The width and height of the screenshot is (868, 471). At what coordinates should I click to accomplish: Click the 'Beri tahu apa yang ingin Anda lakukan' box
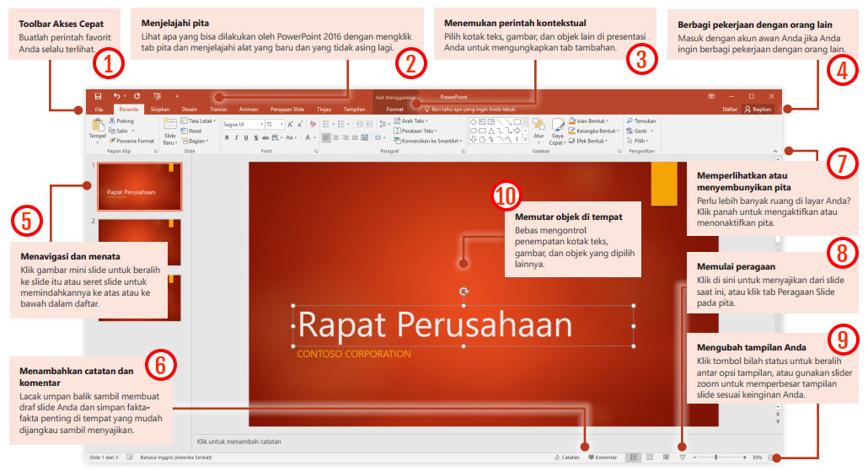[x=469, y=109]
